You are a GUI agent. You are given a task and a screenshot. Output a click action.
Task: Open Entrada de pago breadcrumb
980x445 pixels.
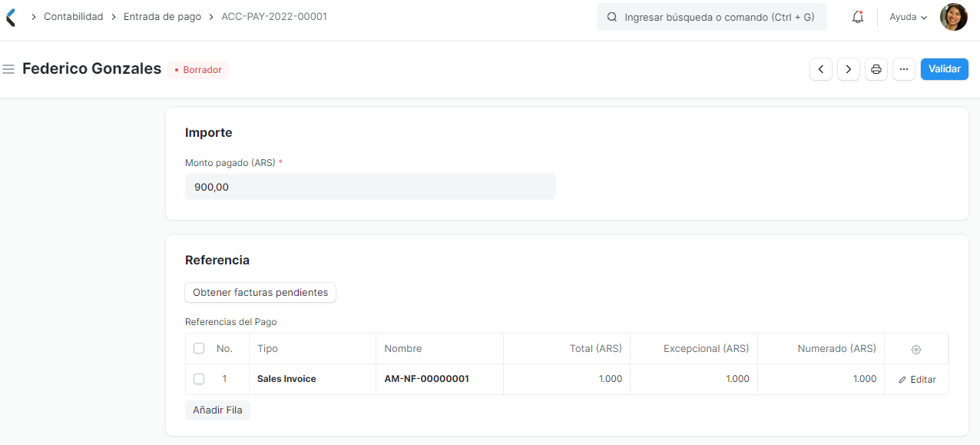tap(162, 16)
